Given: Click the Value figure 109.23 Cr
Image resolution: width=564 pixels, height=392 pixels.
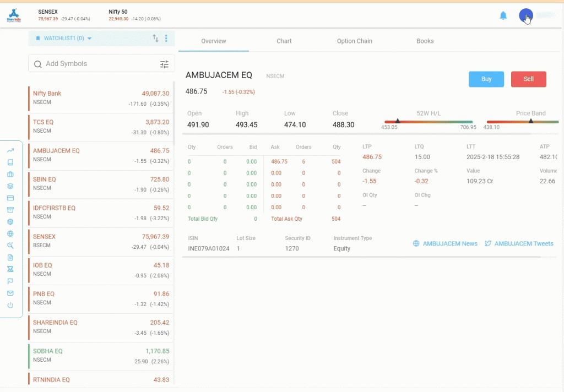Looking at the screenshot, I should (480, 181).
